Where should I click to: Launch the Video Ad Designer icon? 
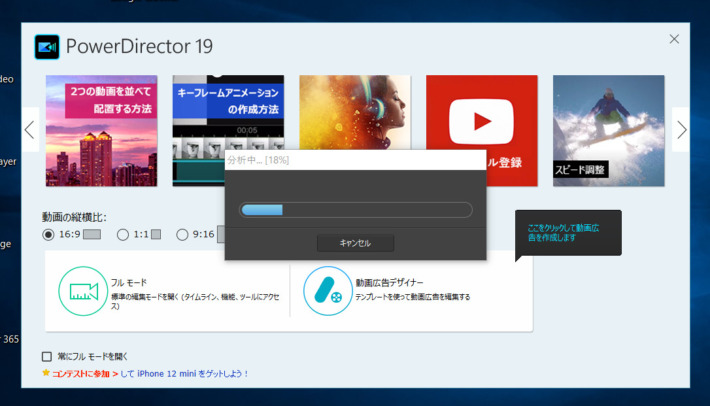328,291
